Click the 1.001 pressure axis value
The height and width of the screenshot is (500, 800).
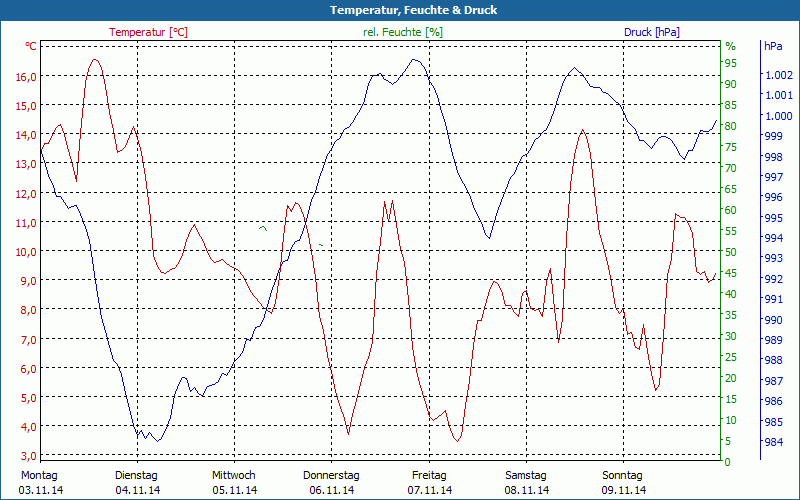pos(779,95)
